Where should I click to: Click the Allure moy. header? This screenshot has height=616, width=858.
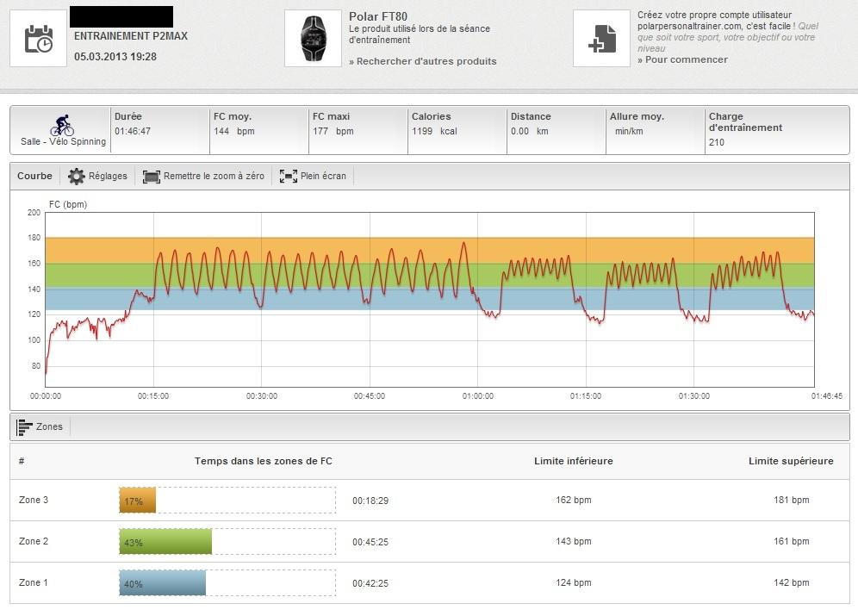pyautogui.click(x=637, y=116)
